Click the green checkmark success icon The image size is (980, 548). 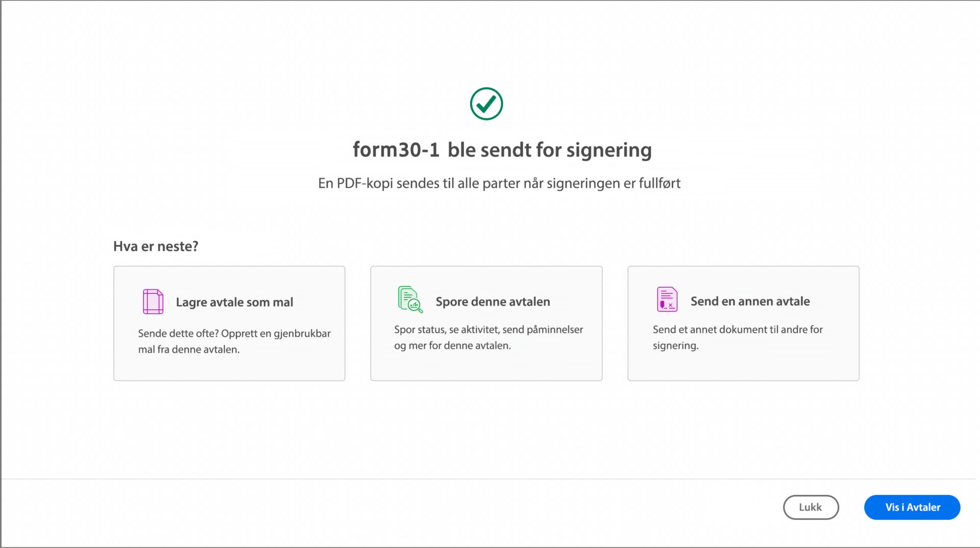point(486,104)
